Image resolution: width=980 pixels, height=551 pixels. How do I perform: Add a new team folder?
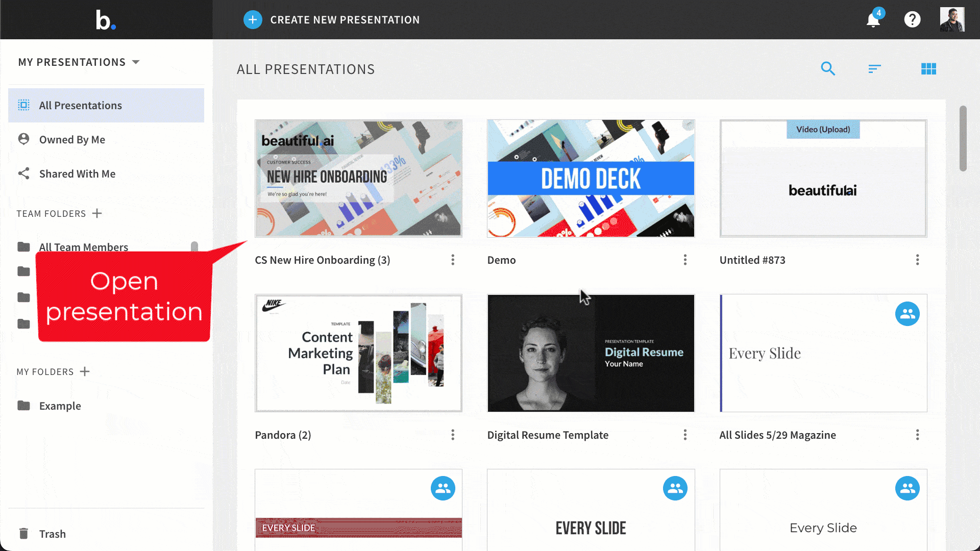[97, 213]
